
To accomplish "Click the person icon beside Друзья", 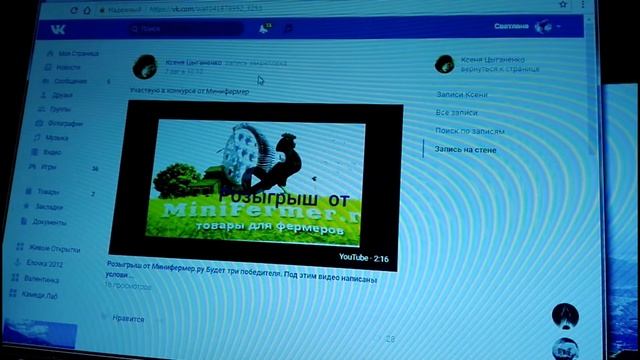I will tap(44, 95).
